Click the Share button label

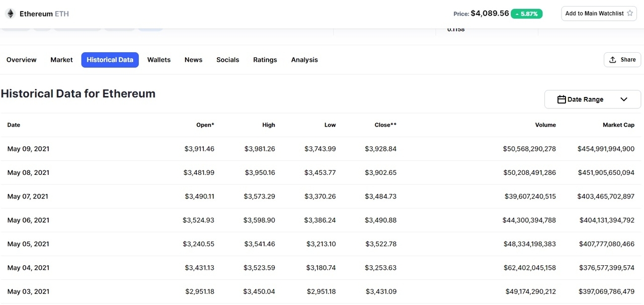[x=628, y=60]
